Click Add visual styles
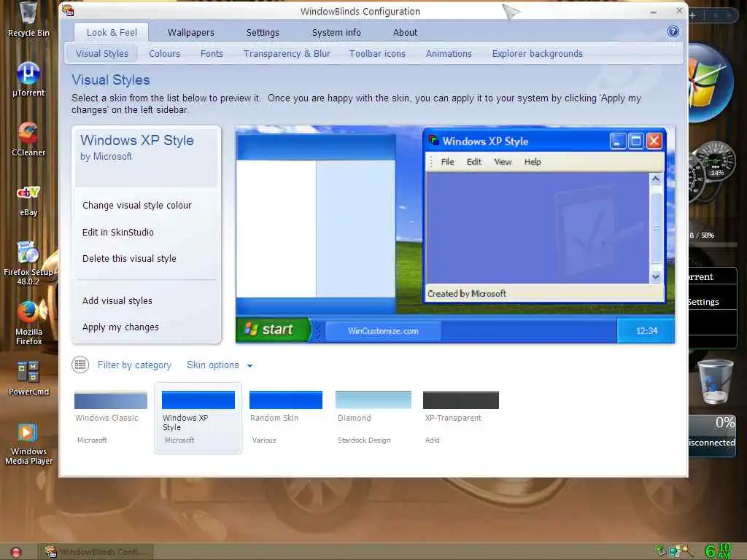The width and height of the screenshot is (747, 560). click(x=117, y=301)
